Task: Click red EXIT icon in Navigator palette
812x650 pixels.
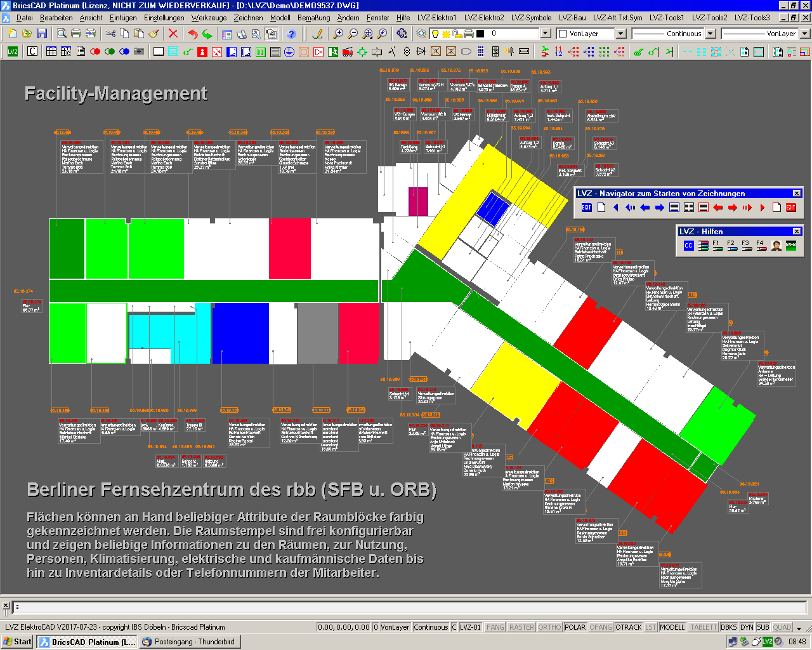Action: tap(791, 208)
